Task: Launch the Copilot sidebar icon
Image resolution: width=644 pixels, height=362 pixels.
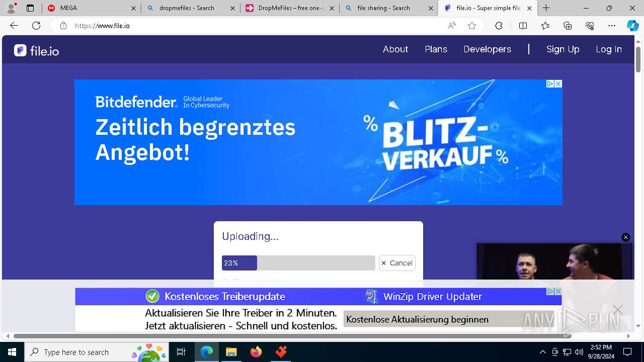Action: click(x=632, y=26)
